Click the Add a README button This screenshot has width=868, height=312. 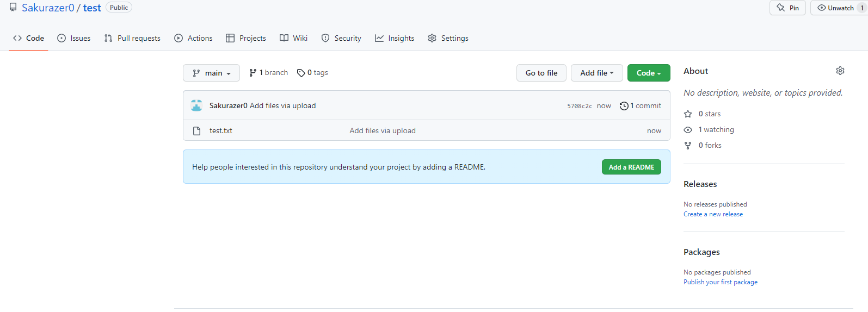click(x=631, y=167)
